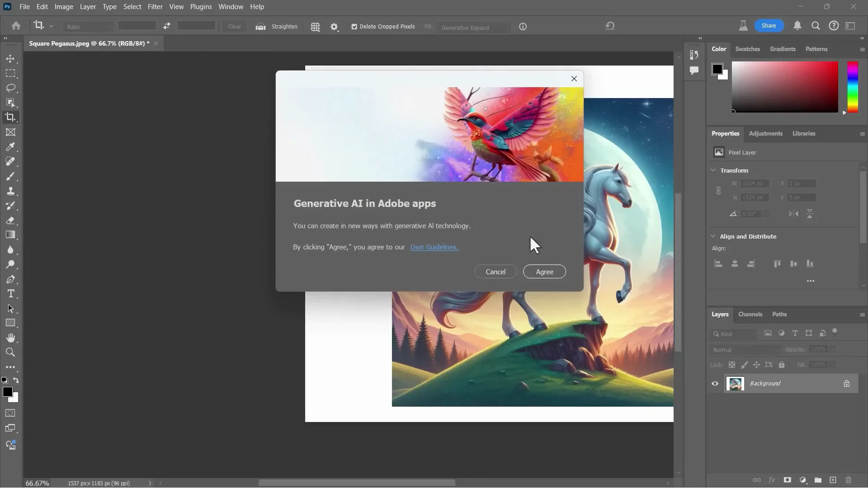Collapse the Transform section
868x488 pixels.
713,170
